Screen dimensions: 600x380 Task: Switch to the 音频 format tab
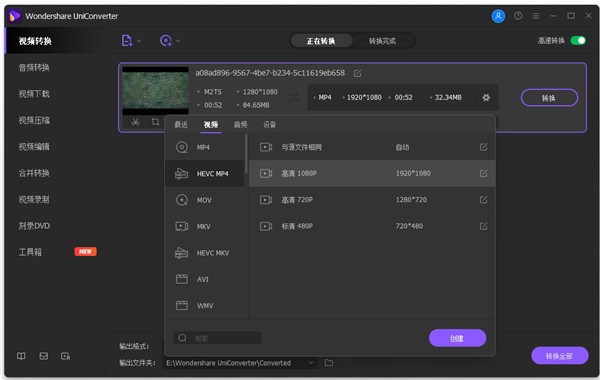(x=240, y=124)
